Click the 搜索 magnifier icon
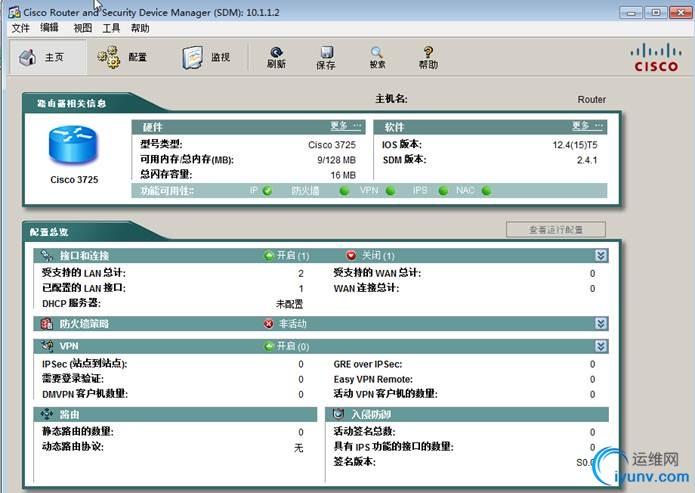 point(377,58)
